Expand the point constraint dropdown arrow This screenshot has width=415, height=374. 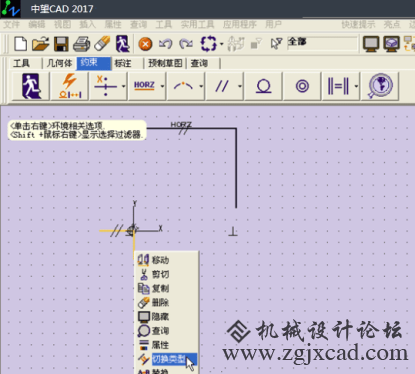click(x=124, y=86)
